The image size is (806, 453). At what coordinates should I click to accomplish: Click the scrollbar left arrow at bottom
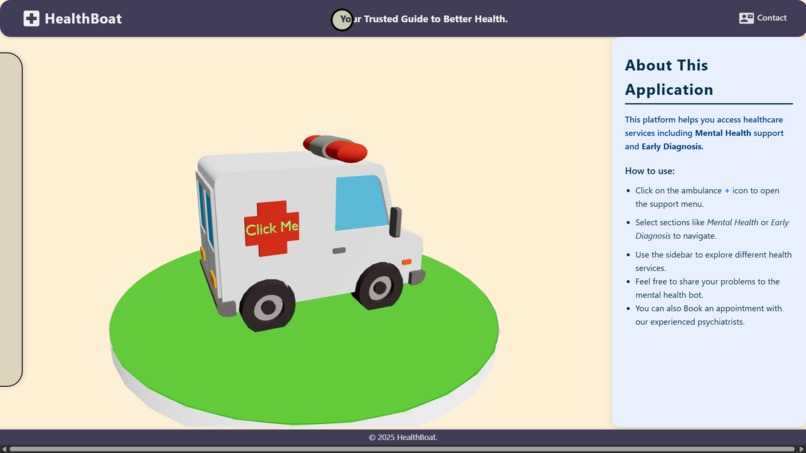click(4, 449)
